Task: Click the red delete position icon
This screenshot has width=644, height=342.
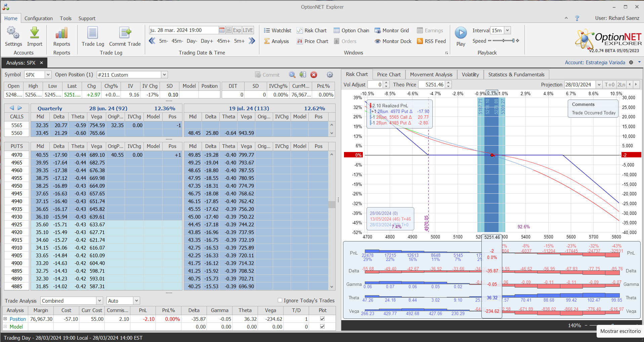Action: [x=314, y=75]
